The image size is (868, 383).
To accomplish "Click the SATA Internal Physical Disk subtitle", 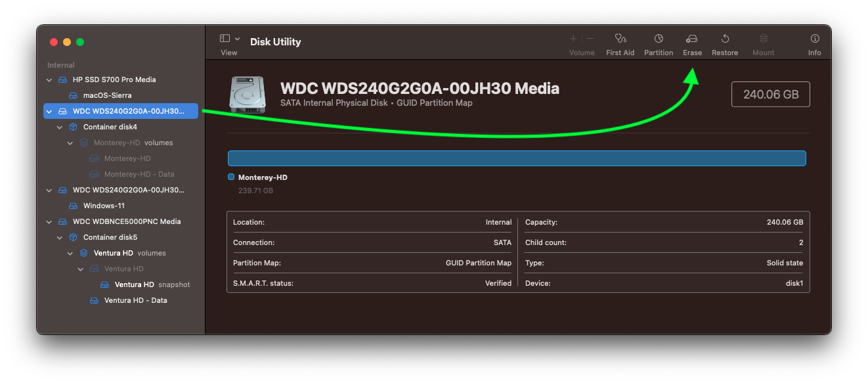I will pyautogui.click(x=376, y=103).
